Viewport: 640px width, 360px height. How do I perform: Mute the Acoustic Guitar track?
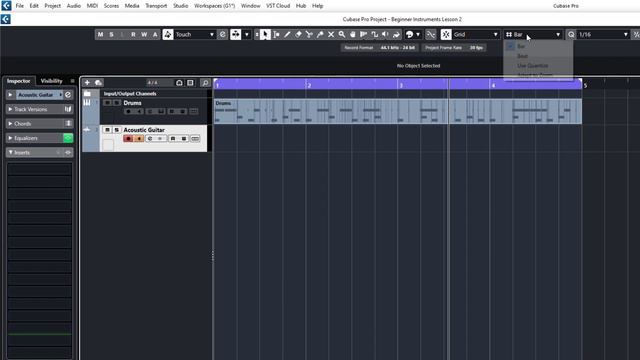pyautogui.click(x=107, y=130)
